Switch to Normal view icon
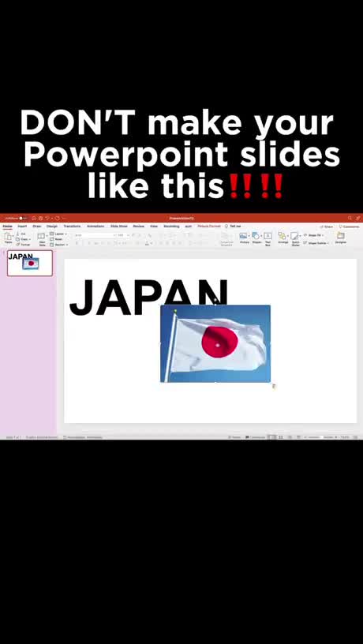Viewport: 363px width, 644px height. pyautogui.click(x=273, y=437)
